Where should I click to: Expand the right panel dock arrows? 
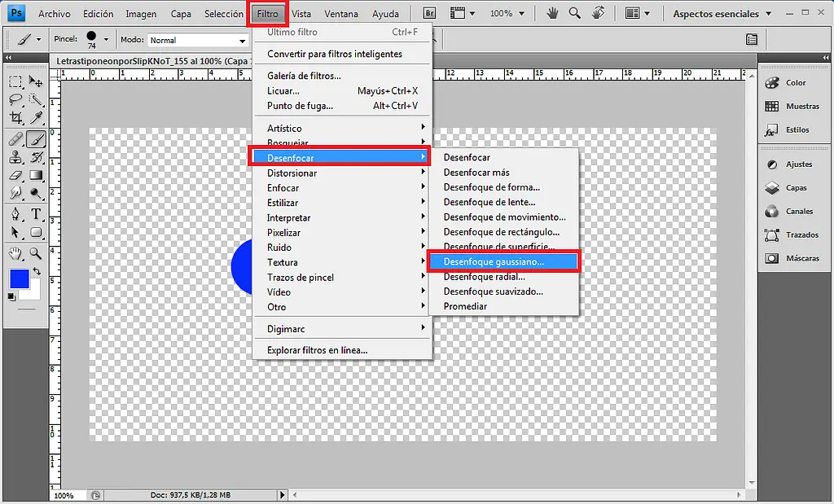pyautogui.click(x=825, y=58)
